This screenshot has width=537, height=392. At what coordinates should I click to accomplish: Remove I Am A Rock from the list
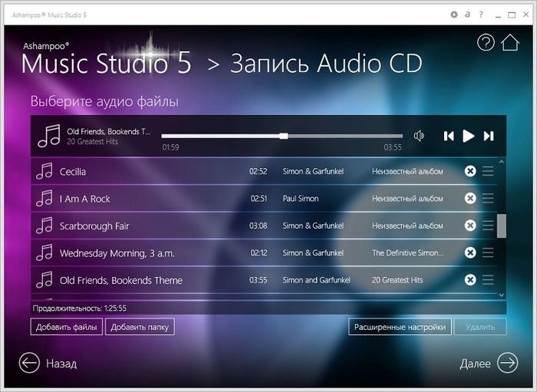tap(470, 199)
